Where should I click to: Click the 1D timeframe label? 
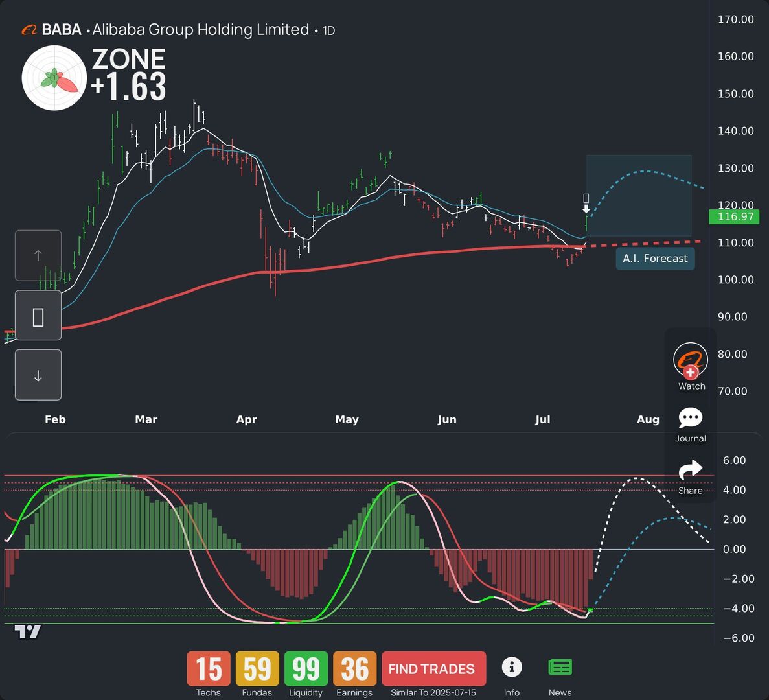point(328,31)
